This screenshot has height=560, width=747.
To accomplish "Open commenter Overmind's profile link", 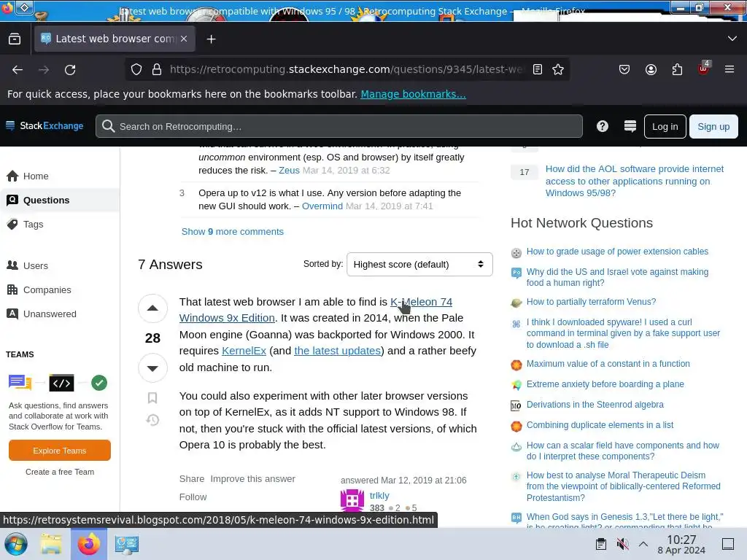I will 322,206.
